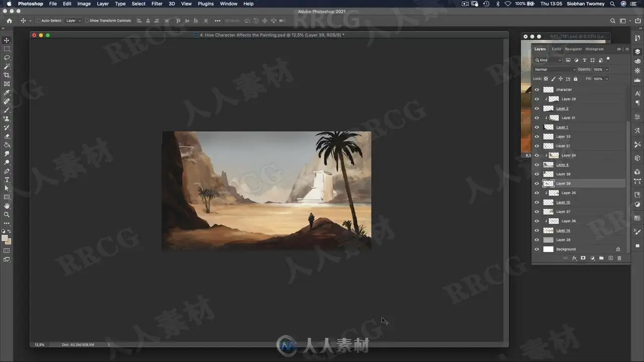Hide the character layer

click(537, 89)
